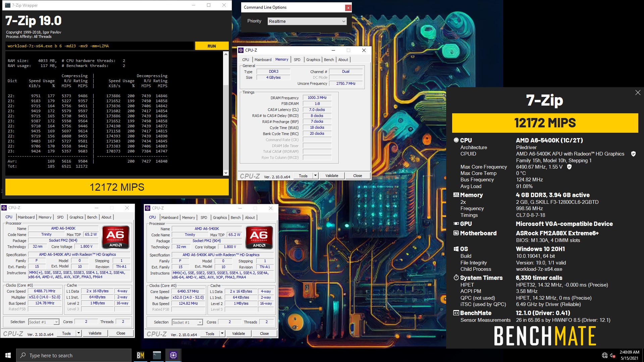Close the Command Line Options dialog
Screen dimensions: 644x362
348,7
